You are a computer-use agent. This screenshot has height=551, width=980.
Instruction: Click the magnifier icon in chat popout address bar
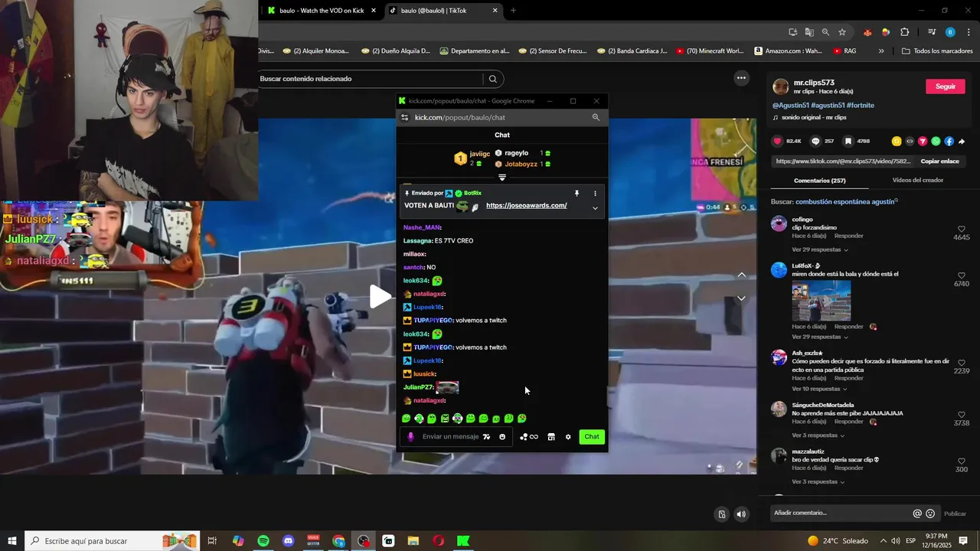596,117
